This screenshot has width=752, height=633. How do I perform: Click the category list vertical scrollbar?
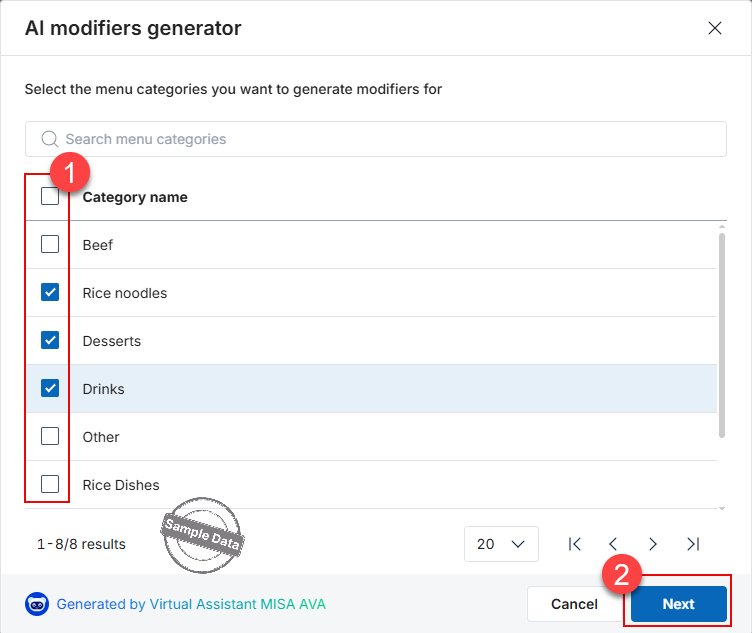(722, 335)
